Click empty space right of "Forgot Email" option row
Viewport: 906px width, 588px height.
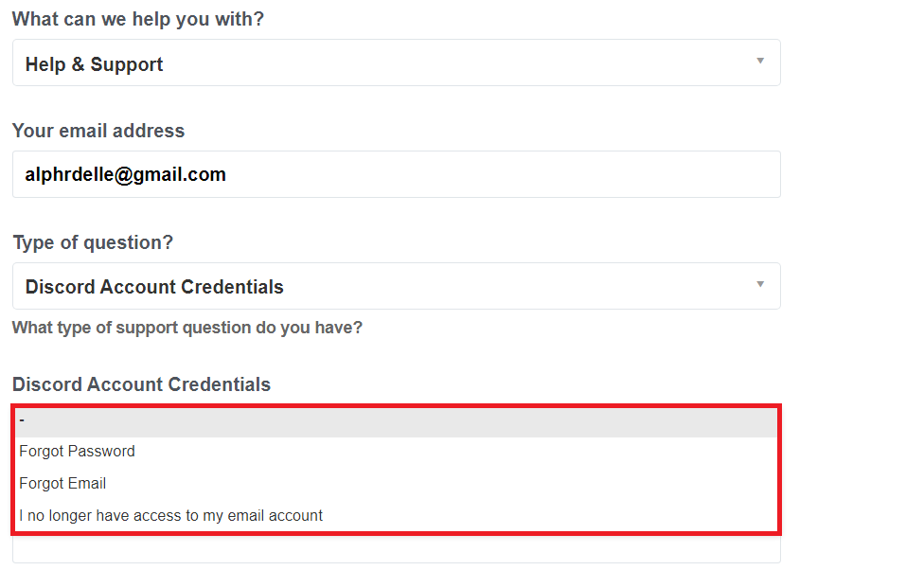tap(442, 483)
